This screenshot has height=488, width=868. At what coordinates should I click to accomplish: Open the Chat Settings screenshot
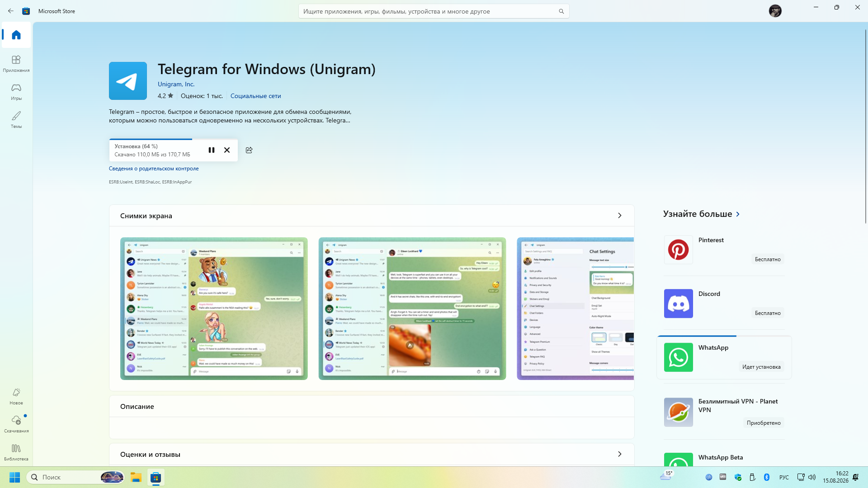point(576,309)
